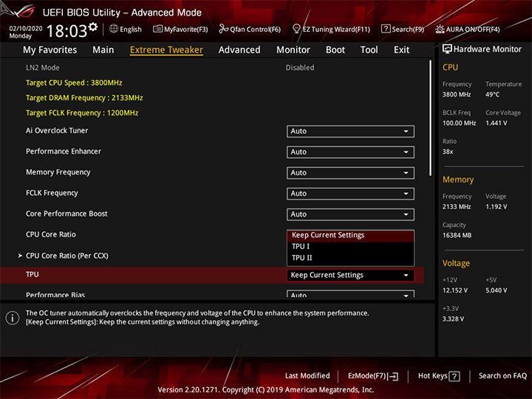
Task: Launch EZ Tuning Wizard lightbulb icon
Action: [296, 29]
